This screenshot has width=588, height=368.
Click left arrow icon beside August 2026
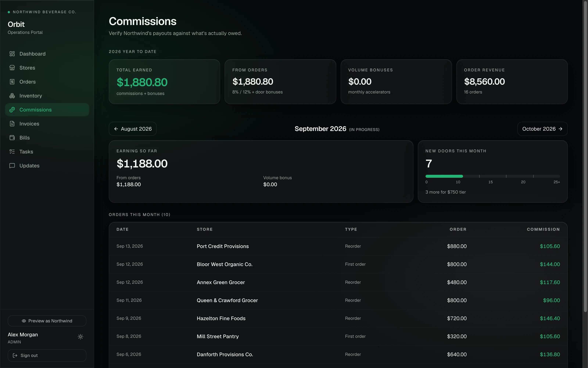(116, 129)
